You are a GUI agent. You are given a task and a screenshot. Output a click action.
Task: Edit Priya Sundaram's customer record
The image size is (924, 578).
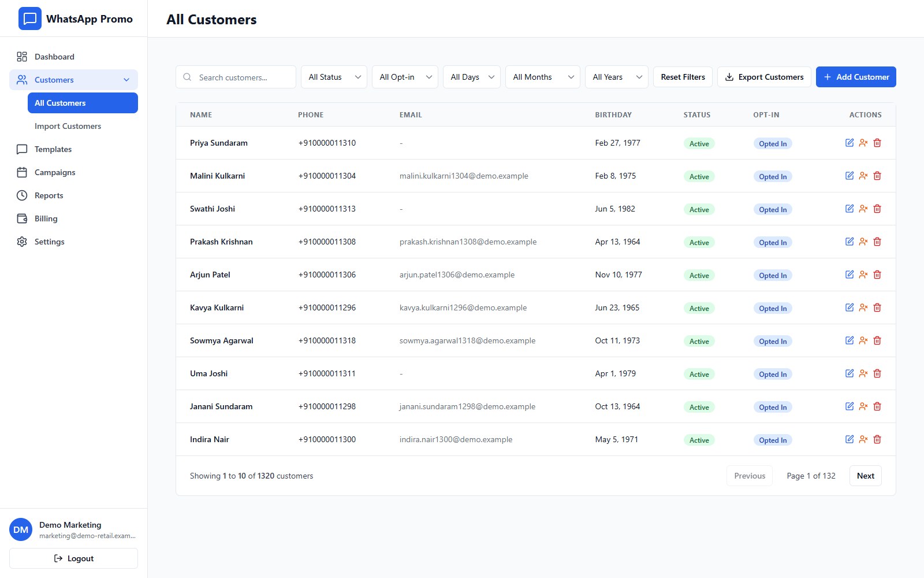point(850,143)
